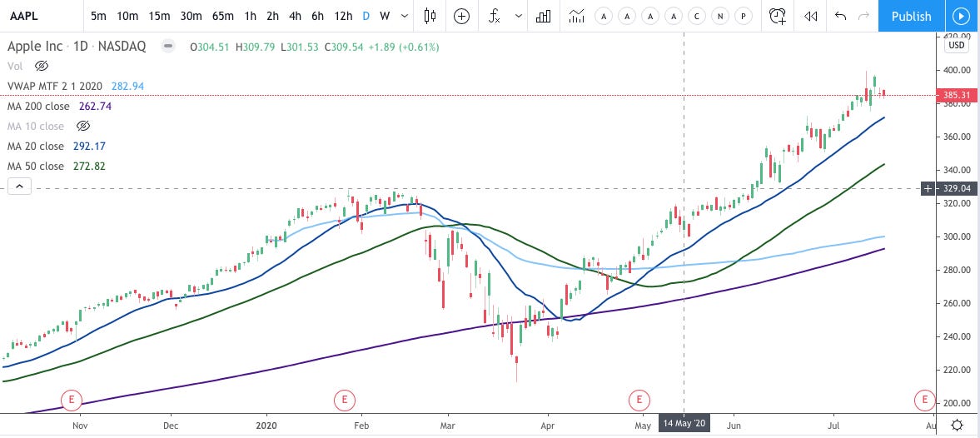Click the play icon next to Publish

959,17
